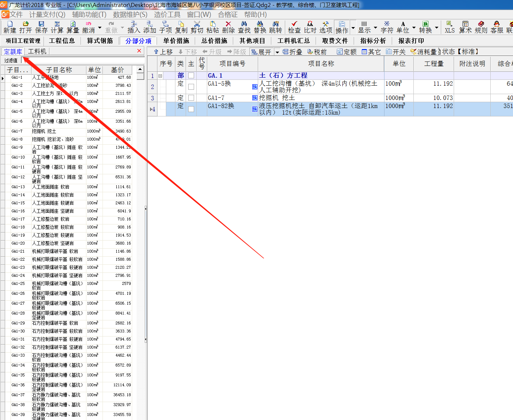Click the 操作 toolbar icon

pyautogui.click(x=342, y=27)
